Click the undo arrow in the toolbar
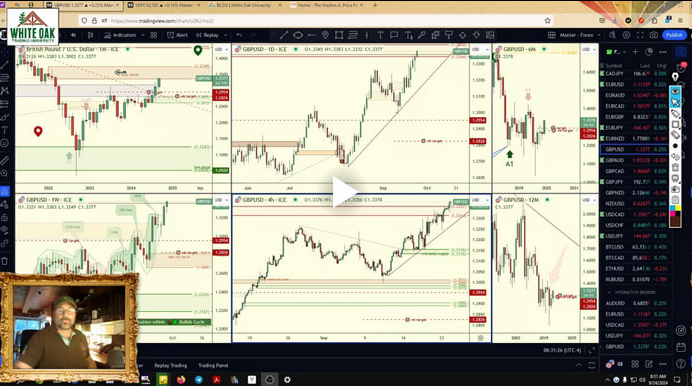Viewport: 692px width, 386px height. tap(239, 35)
